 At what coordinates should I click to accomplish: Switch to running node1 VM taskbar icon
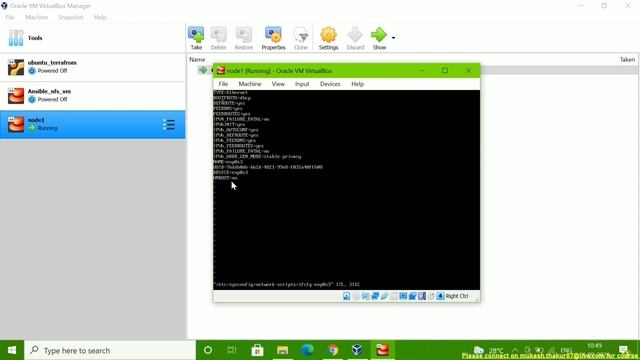tap(382, 350)
